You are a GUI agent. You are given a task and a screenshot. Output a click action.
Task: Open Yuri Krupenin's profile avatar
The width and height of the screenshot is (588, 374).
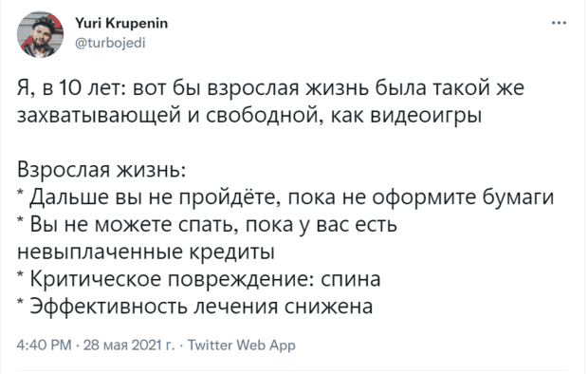pos(40,34)
